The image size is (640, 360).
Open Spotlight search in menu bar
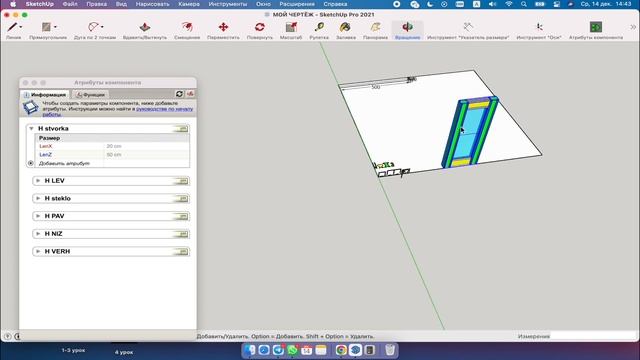point(524,4)
